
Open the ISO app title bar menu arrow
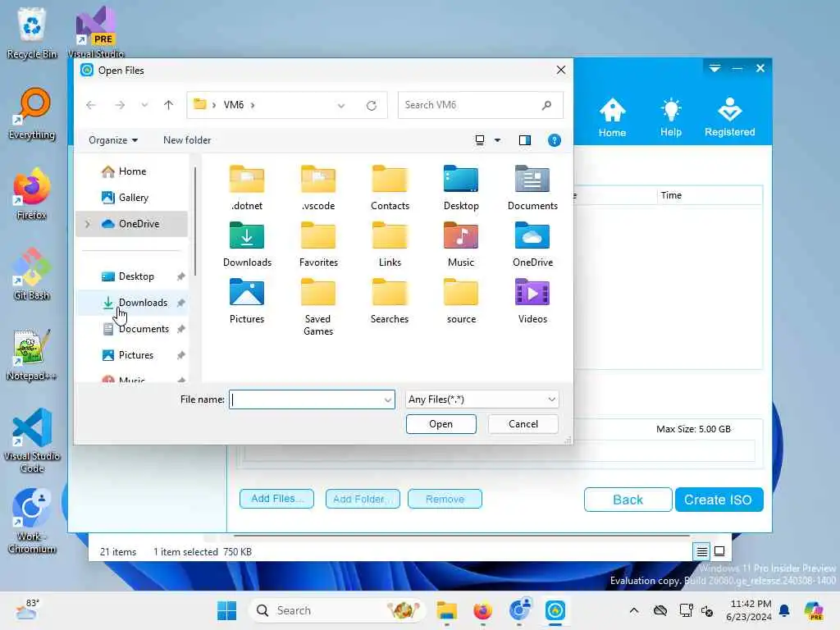(714, 68)
